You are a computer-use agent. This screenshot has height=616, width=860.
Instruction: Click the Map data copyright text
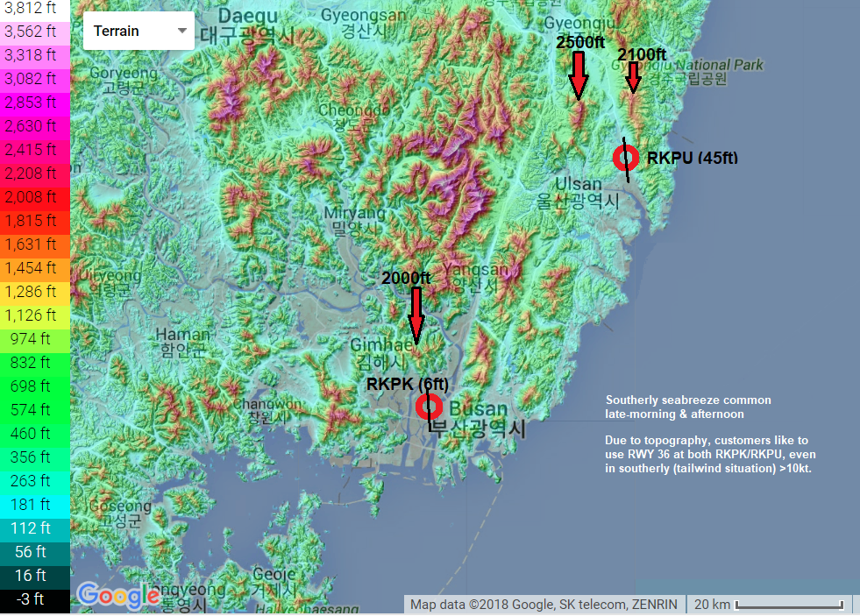pyautogui.click(x=545, y=604)
